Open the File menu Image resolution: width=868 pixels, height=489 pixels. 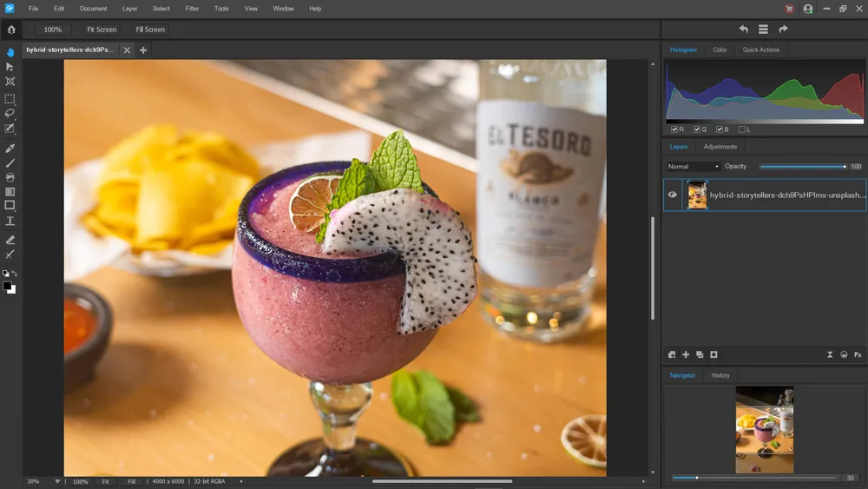click(x=33, y=9)
